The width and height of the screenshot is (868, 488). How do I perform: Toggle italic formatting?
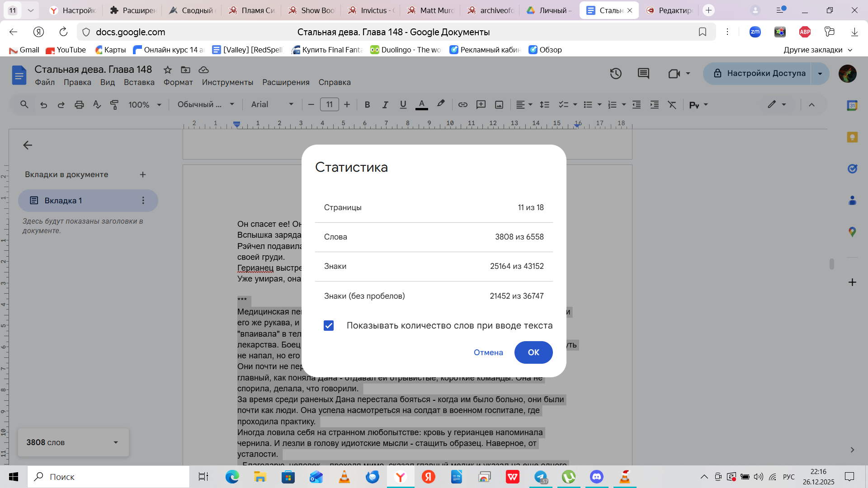pos(385,105)
